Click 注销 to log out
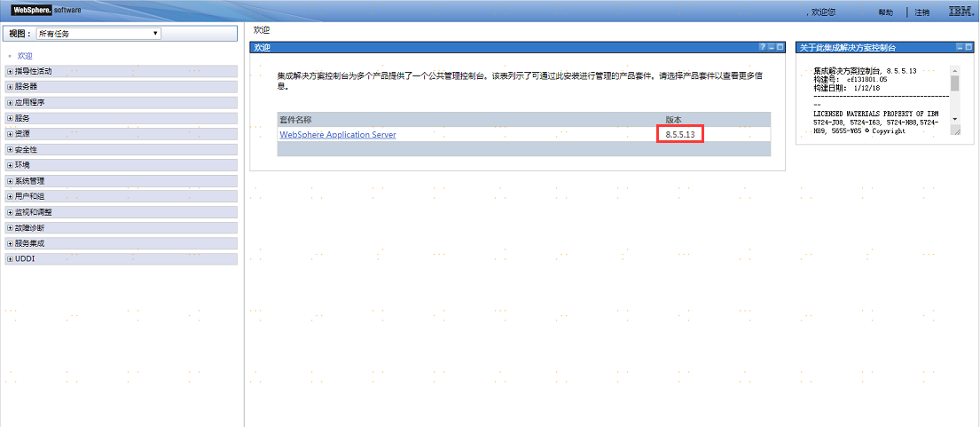 [x=921, y=12]
